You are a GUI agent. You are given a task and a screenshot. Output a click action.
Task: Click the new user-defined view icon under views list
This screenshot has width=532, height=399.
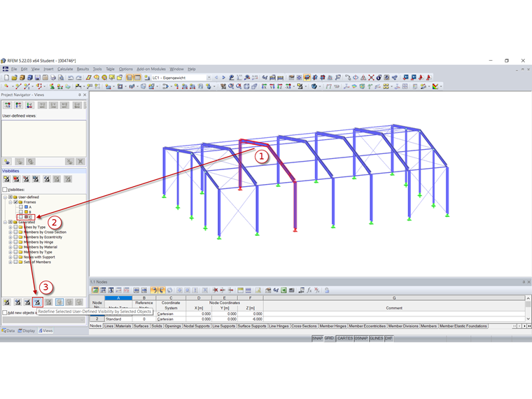coord(8,162)
